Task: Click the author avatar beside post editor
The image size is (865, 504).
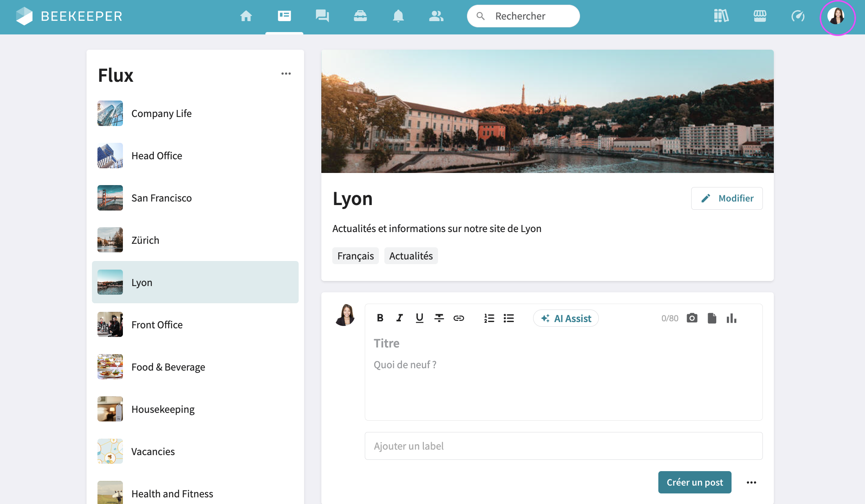Action: (x=345, y=315)
